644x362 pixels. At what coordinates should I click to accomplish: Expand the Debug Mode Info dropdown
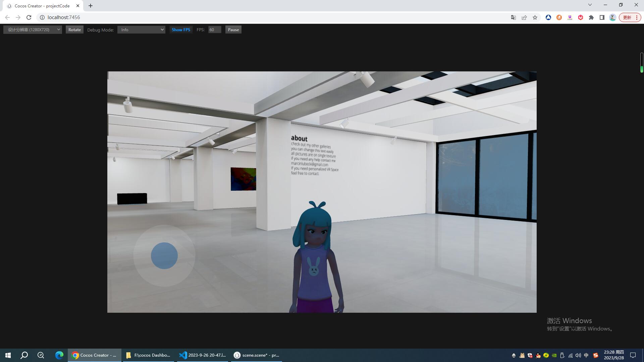[141, 30]
